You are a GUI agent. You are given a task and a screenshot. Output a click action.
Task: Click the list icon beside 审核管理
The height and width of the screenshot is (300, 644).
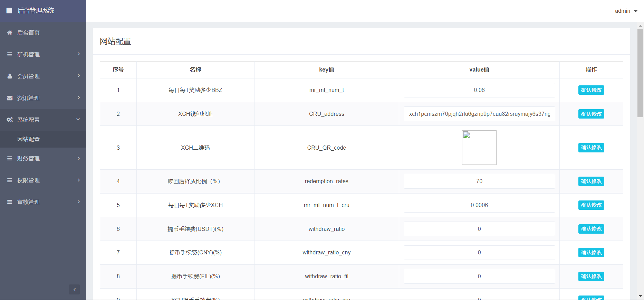point(10,202)
